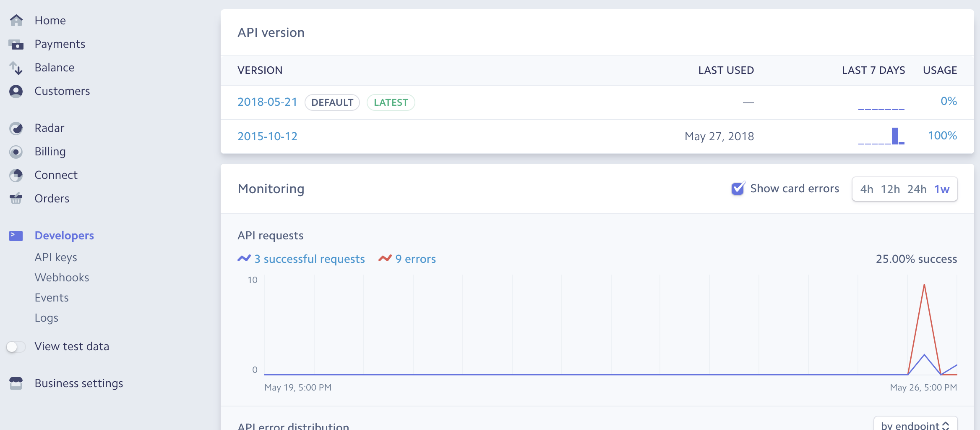Click the red errors trend icon
Image resolution: width=980 pixels, height=430 pixels.
[385, 258]
